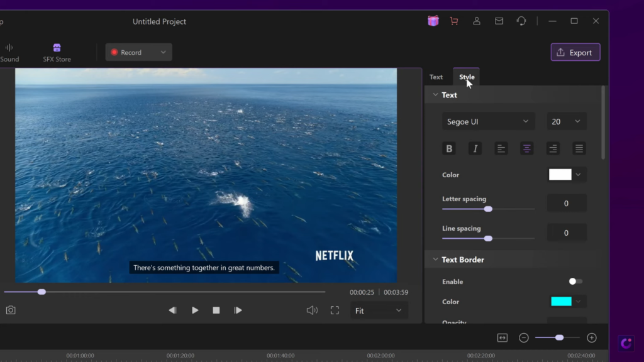The width and height of the screenshot is (644, 362).
Task: Select the subtitle text in preview
Action: 204,268
